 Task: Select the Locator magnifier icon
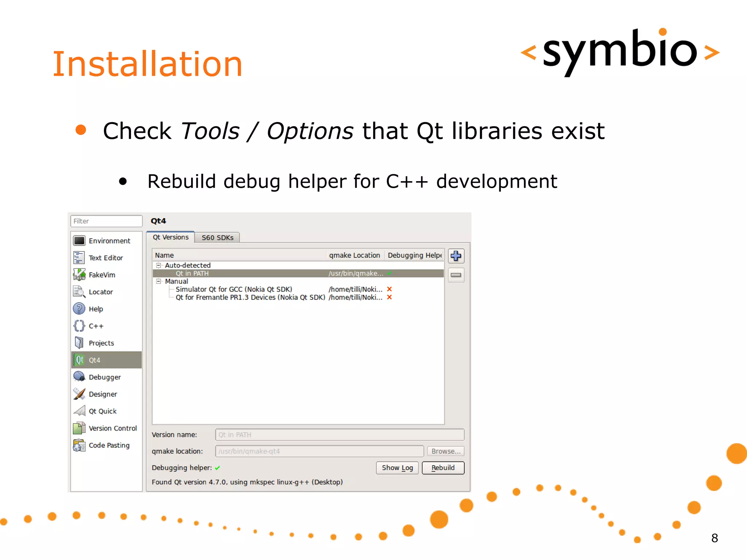(79, 292)
